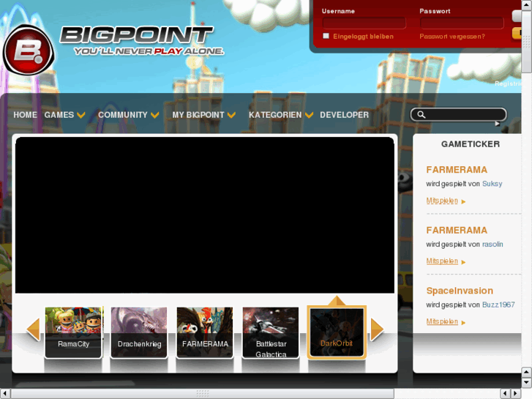This screenshot has height=399, width=532.
Task: Click arrow next to rasolin's Mitspielen link
Action: click(463, 262)
